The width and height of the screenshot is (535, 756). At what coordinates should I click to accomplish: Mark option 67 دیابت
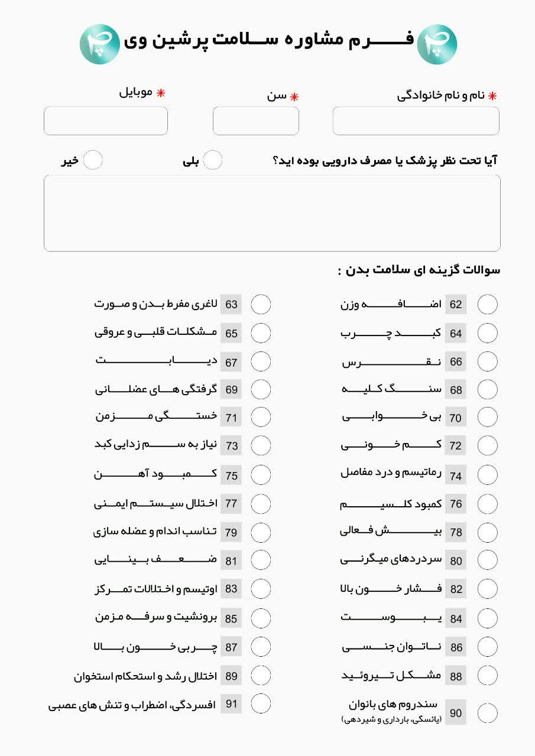click(261, 361)
